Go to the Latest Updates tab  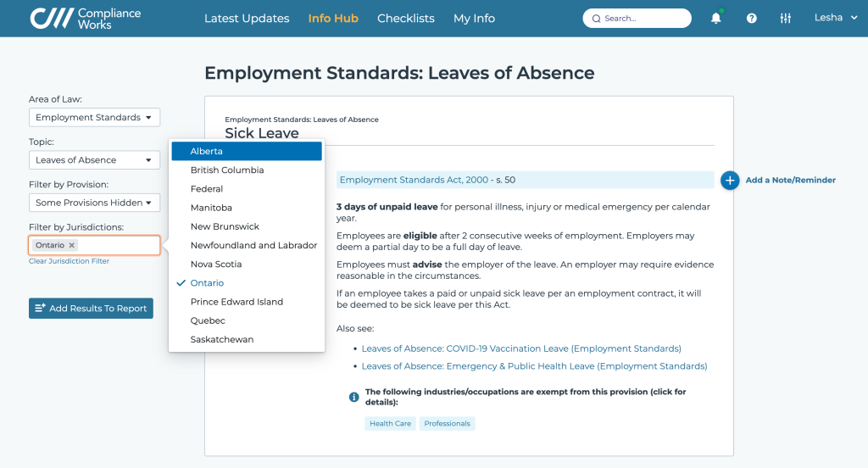(x=247, y=19)
